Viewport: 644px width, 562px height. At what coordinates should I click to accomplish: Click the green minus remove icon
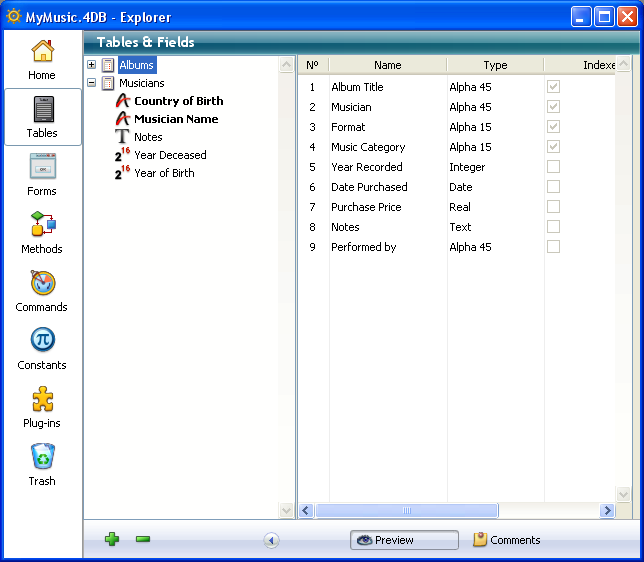[x=143, y=540]
